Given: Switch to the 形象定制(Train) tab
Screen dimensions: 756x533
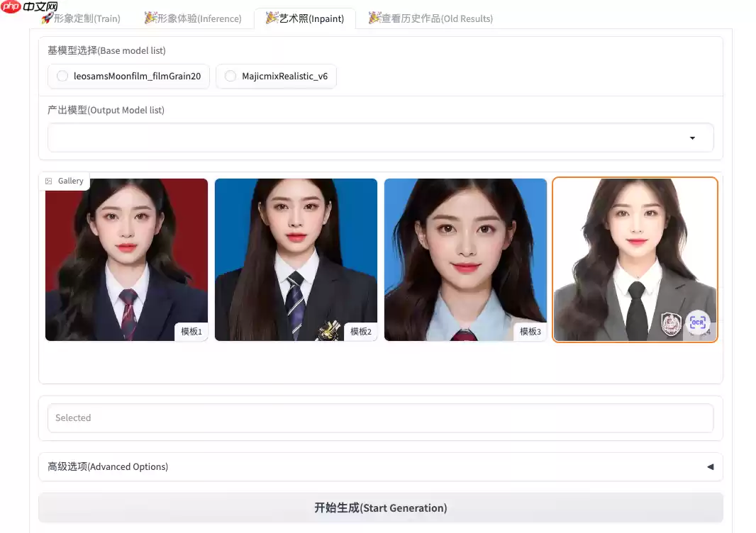Looking at the screenshot, I should click(x=84, y=20).
